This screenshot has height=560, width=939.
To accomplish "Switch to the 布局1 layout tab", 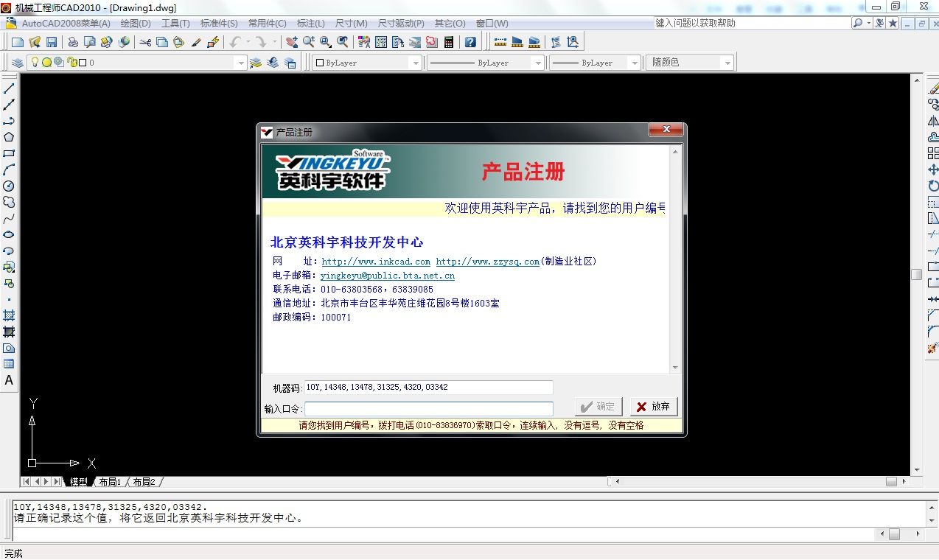I will pyautogui.click(x=109, y=482).
